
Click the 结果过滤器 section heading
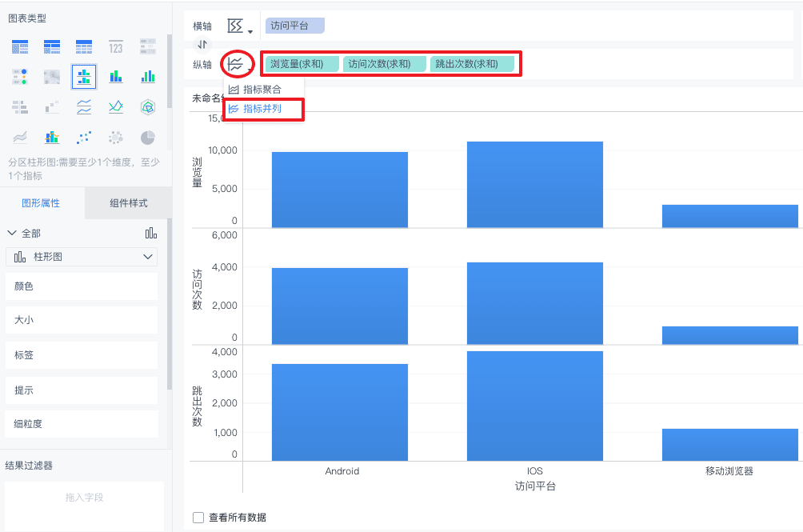pyautogui.click(x=29, y=466)
